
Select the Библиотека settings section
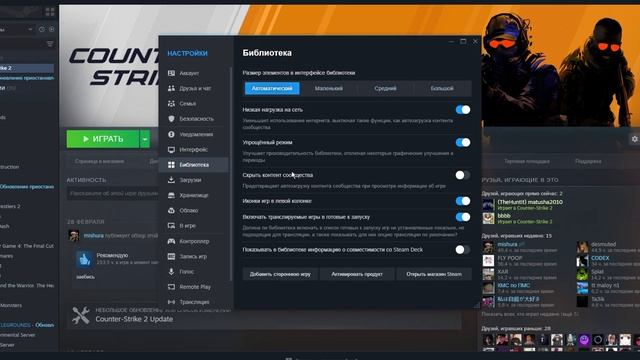point(194,165)
